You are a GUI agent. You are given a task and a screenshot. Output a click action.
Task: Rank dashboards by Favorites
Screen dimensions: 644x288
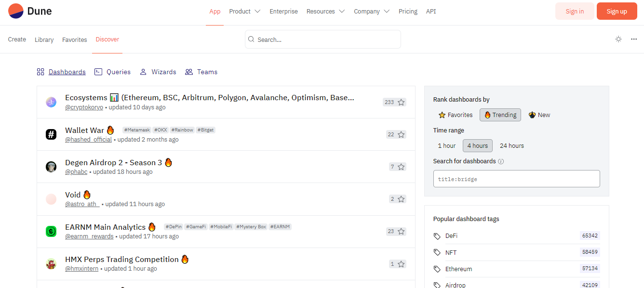456,115
